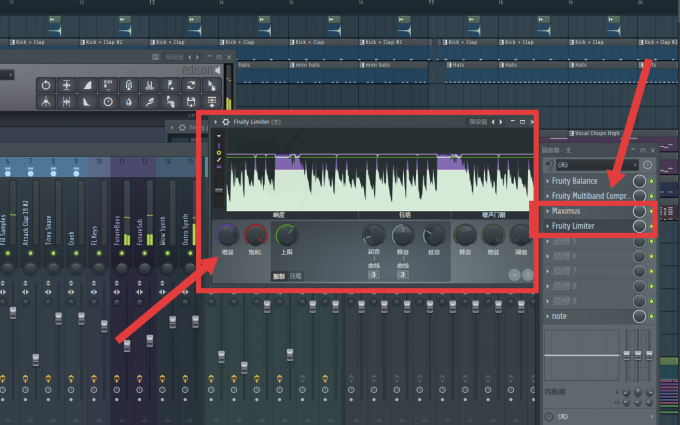Expand the Fruity Balance slot arrow

click(548, 181)
